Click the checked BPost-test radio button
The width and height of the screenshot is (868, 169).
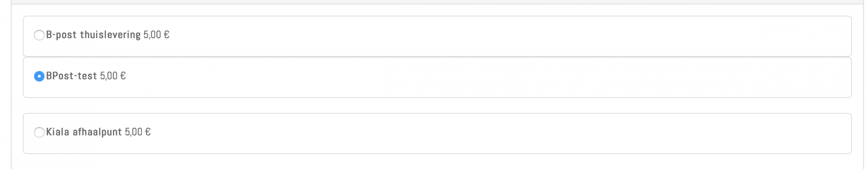coord(39,76)
